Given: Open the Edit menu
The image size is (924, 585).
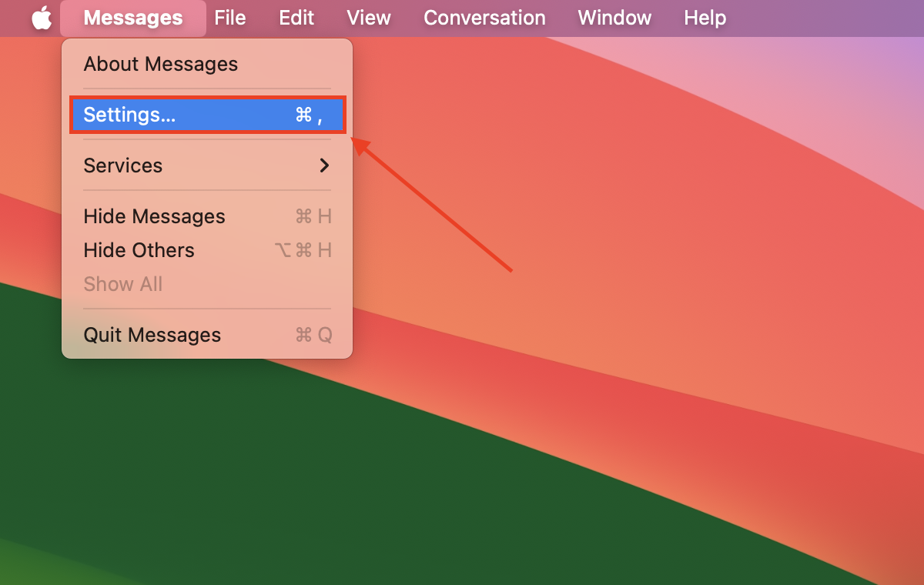Looking at the screenshot, I should point(296,17).
